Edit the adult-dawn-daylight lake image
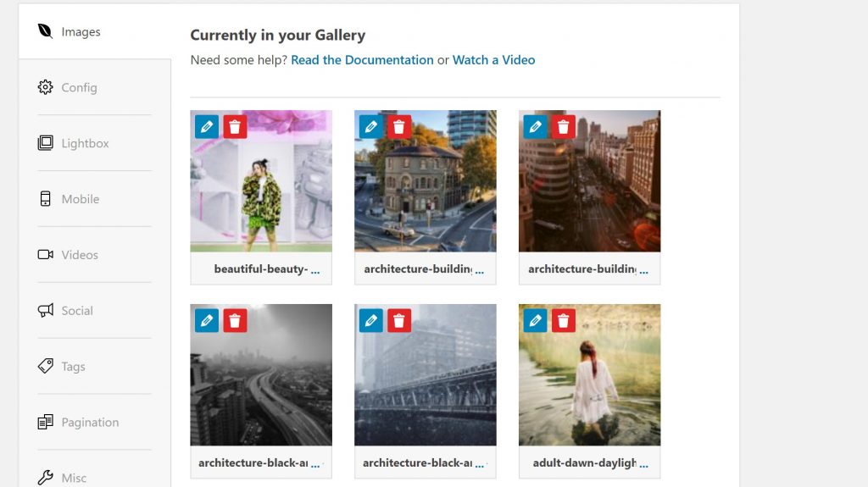This screenshot has height=487, width=868. 535,320
